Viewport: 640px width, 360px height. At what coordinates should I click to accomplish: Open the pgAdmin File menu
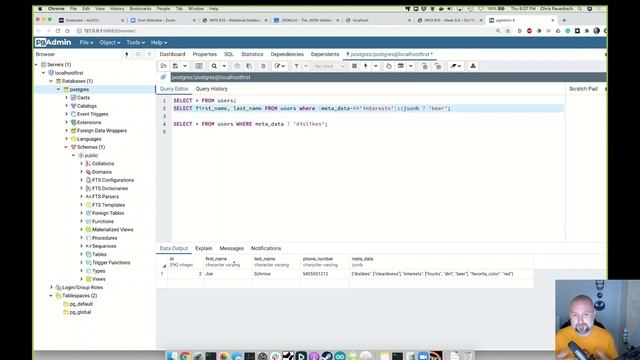point(86,42)
